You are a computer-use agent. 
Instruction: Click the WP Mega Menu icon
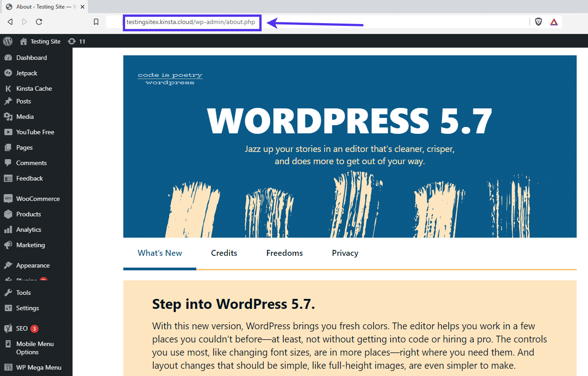8,367
